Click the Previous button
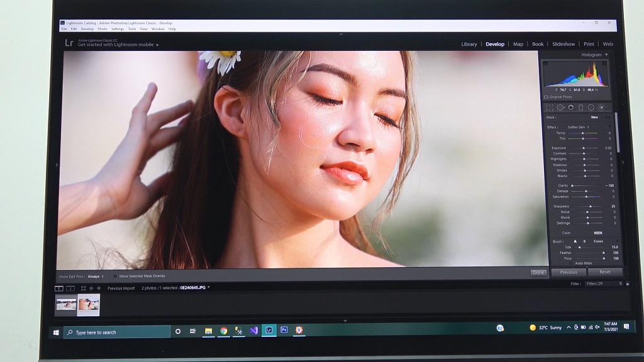Screen dimensions: 644x362 569,272
